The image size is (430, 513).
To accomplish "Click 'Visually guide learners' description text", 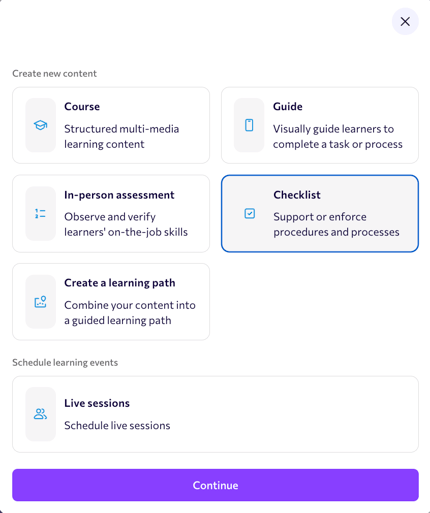I will [x=338, y=136].
